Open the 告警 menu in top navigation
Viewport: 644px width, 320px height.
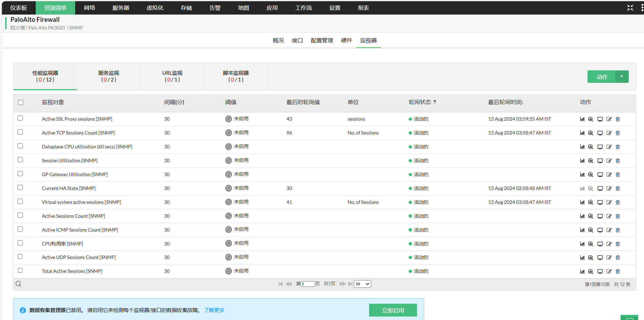215,8
